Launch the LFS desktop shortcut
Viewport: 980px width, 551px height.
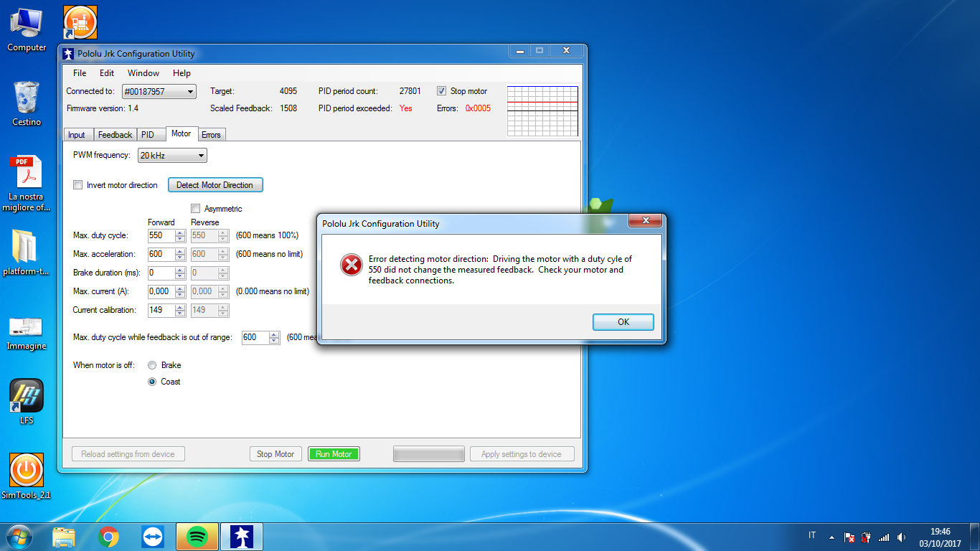[x=27, y=402]
